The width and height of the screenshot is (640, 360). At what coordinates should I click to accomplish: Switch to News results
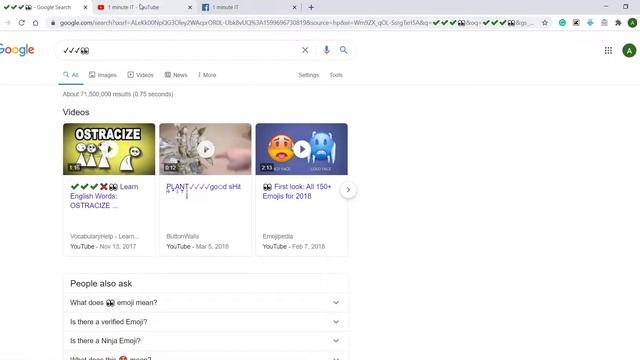[x=176, y=75]
